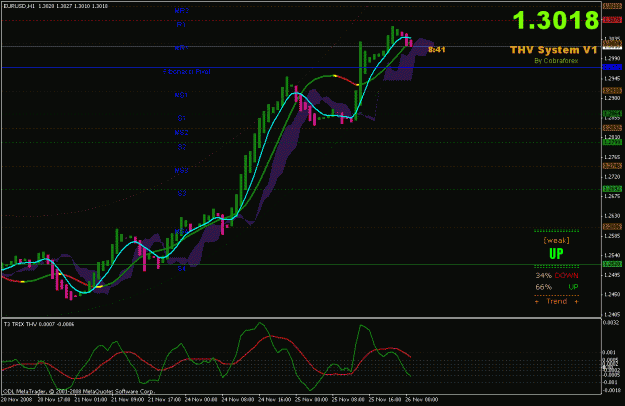Screen dimensions: 625x406
Task: Click the red R1 price tag on axis
Action: (612, 20)
